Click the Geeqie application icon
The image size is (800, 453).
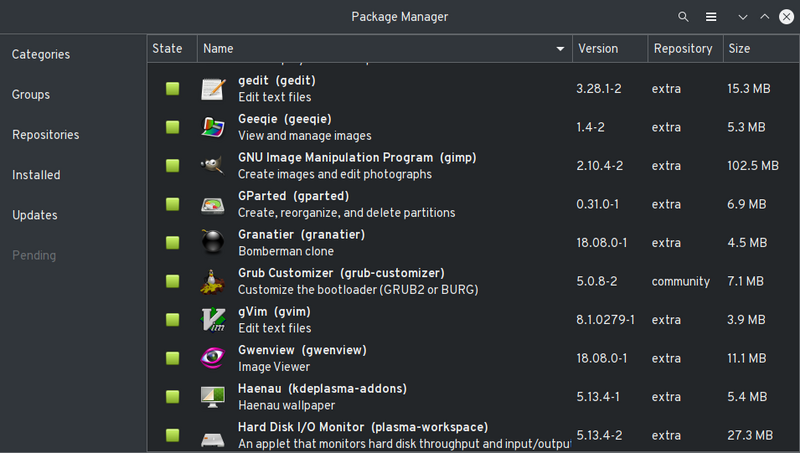click(213, 127)
